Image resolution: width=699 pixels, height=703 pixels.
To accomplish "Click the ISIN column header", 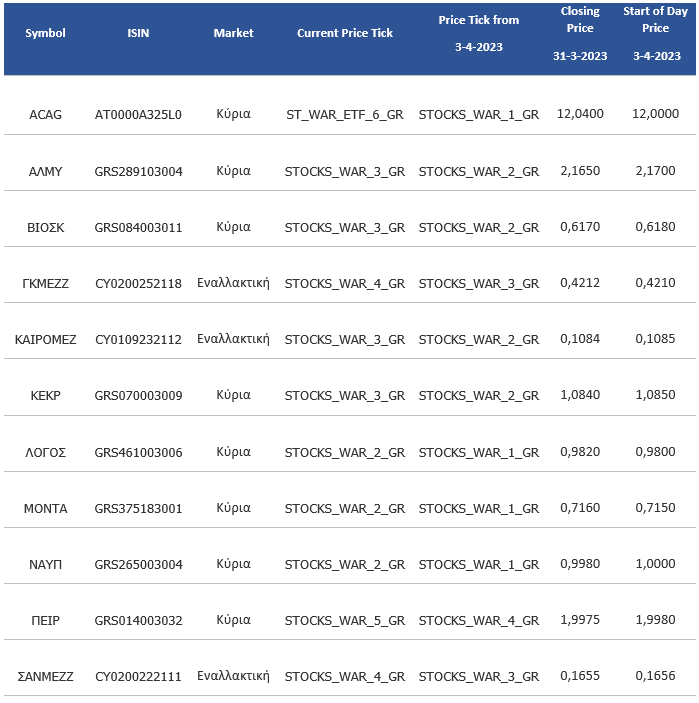I will click(138, 33).
